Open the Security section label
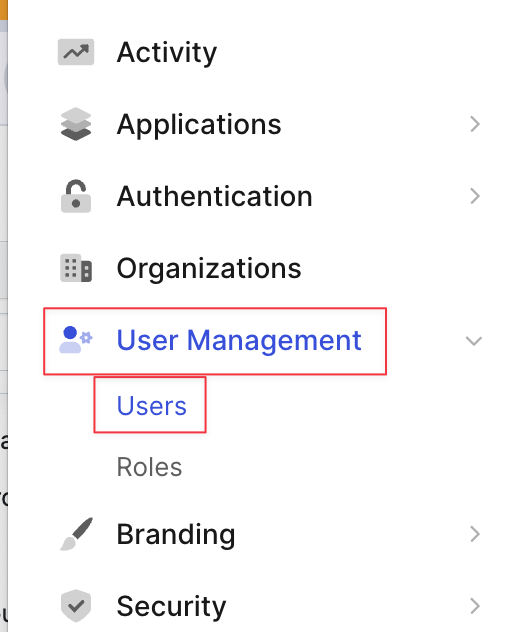 171,607
